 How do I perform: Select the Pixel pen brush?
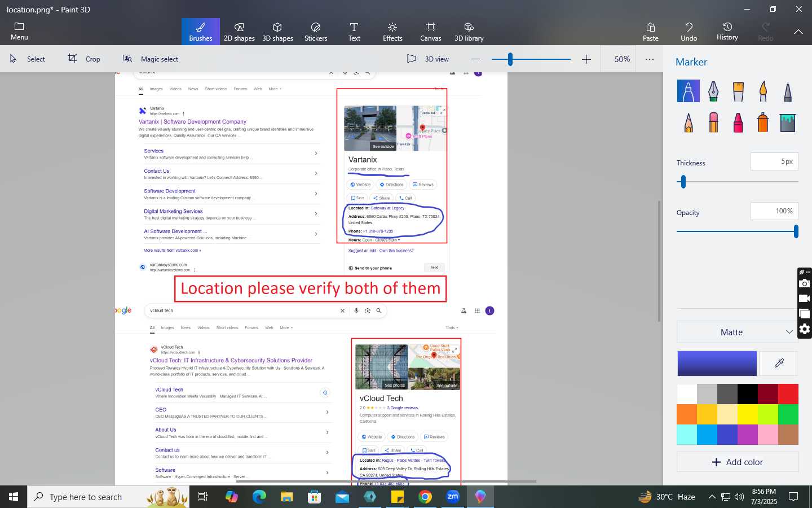click(788, 91)
